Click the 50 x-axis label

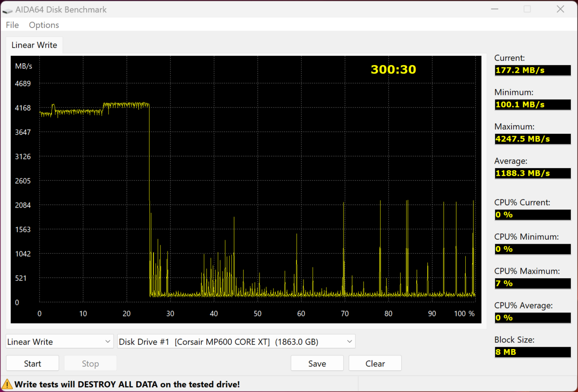[x=258, y=314]
